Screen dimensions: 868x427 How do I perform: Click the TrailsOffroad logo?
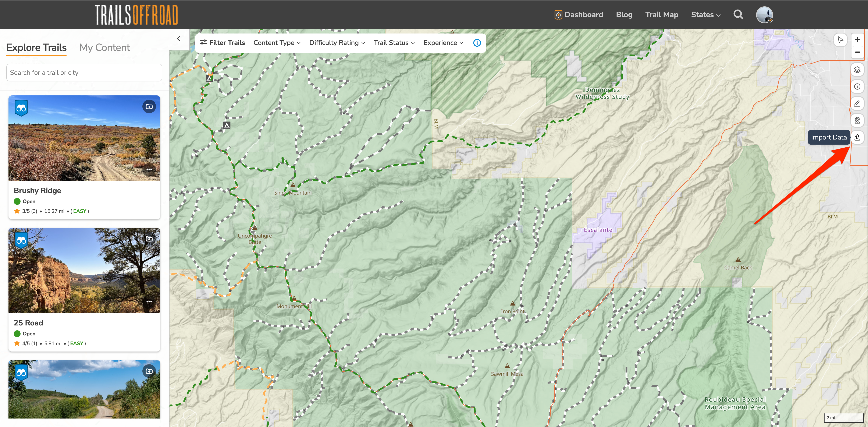click(136, 15)
